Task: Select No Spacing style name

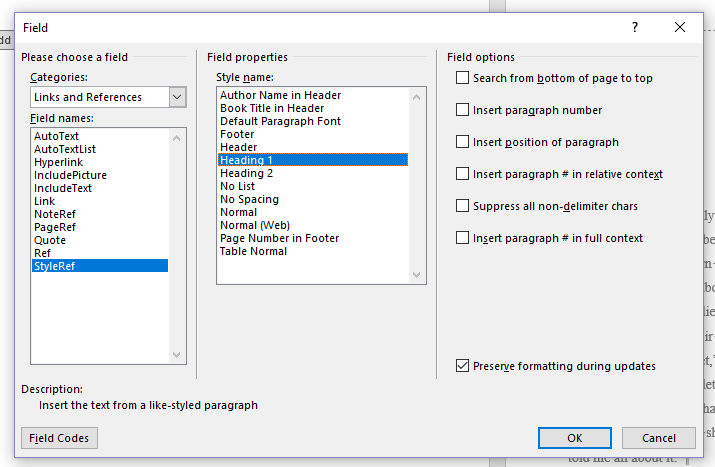Action: [x=313, y=199]
